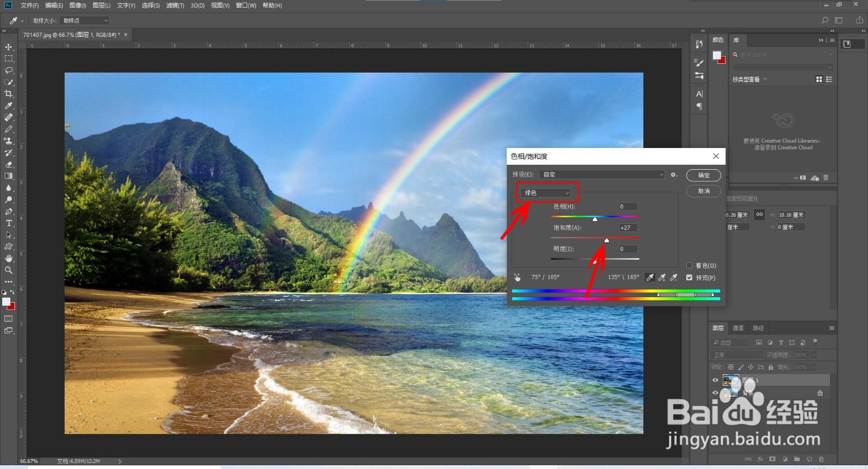
Task: Select the Crop tool
Action: point(9,94)
